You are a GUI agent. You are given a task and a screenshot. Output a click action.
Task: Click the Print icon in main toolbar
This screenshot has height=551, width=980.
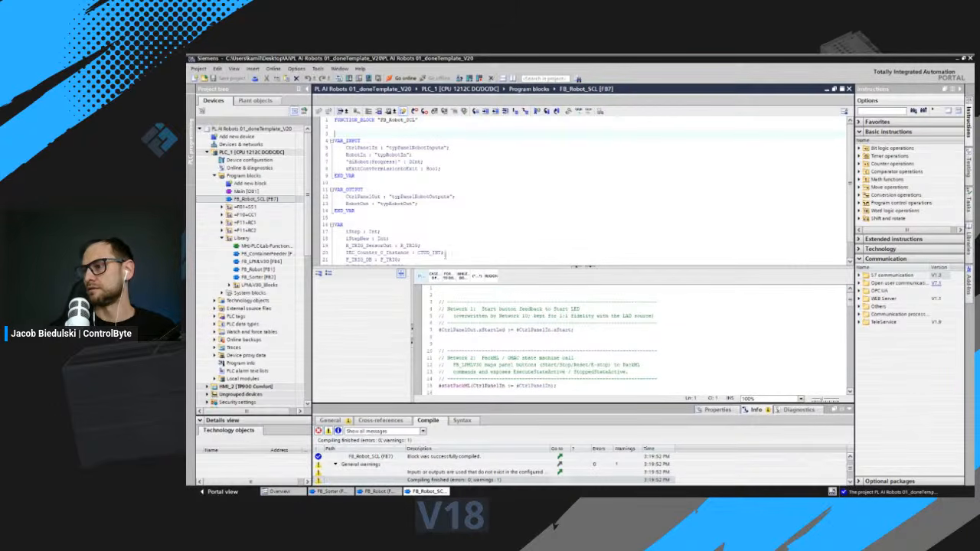pos(255,78)
